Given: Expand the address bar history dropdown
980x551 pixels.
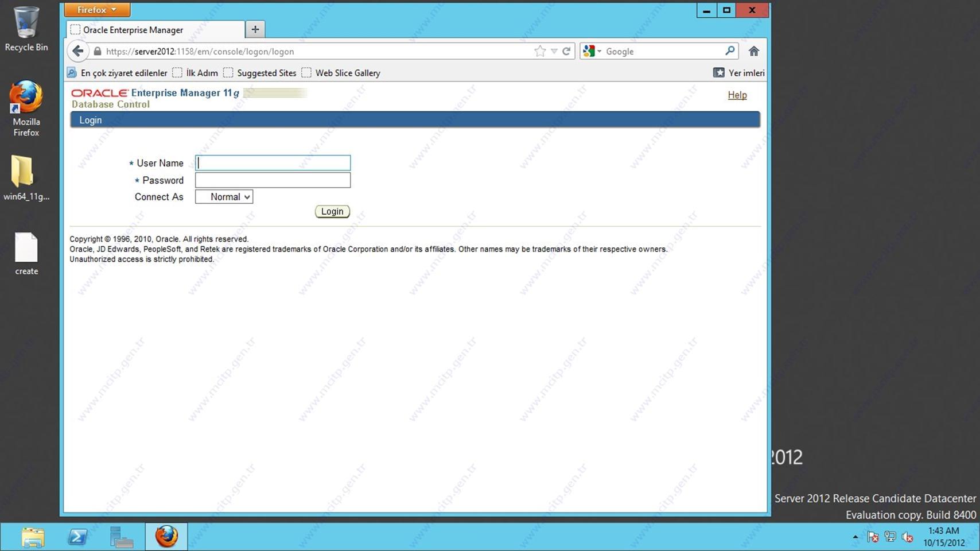Looking at the screenshot, I should (x=554, y=51).
